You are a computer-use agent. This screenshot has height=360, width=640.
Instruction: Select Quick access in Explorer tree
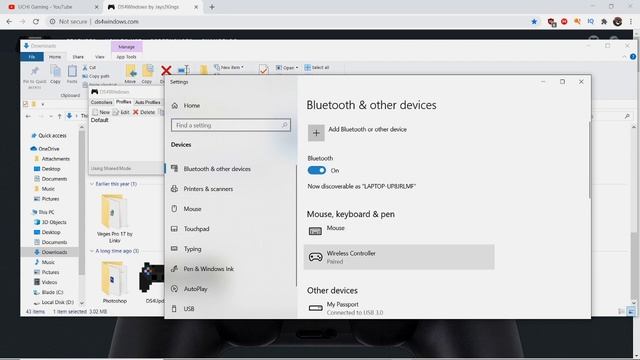point(49,136)
